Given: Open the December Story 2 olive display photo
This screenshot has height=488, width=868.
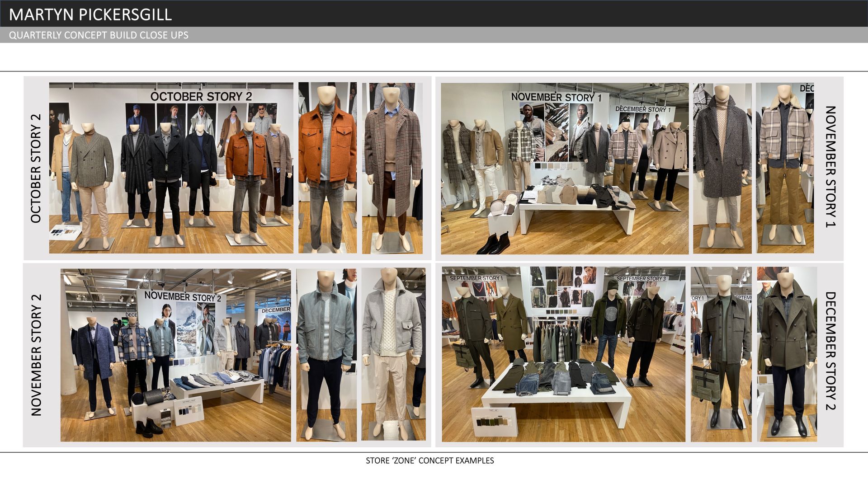Looking at the screenshot, I should tap(563, 354).
